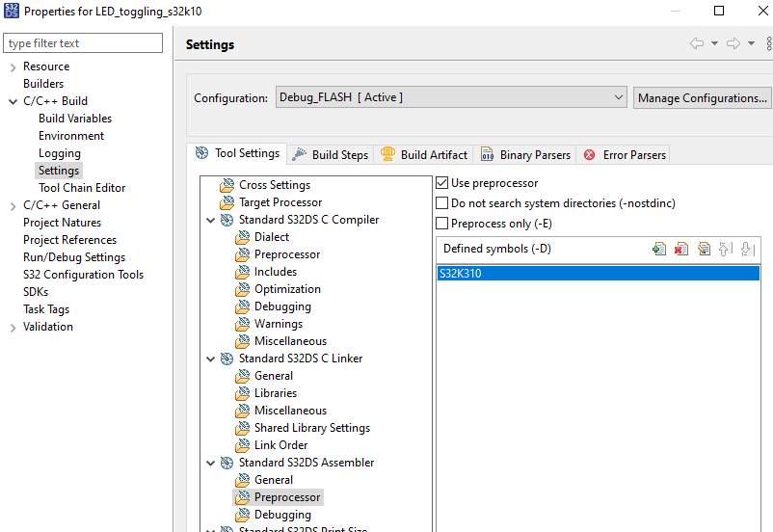The image size is (773, 532).
Task: Click the Forward navigation arrow icon
Action: click(x=733, y=43)
